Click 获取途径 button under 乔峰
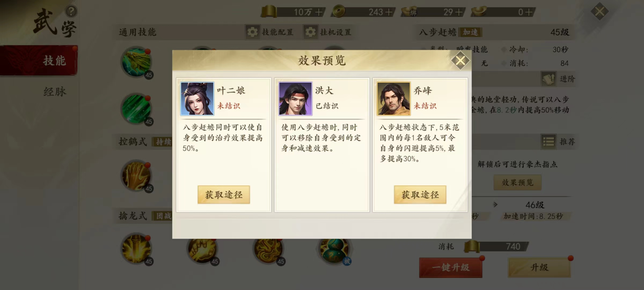Viewport: 644px width, 290px height. (x=420, y=195)
